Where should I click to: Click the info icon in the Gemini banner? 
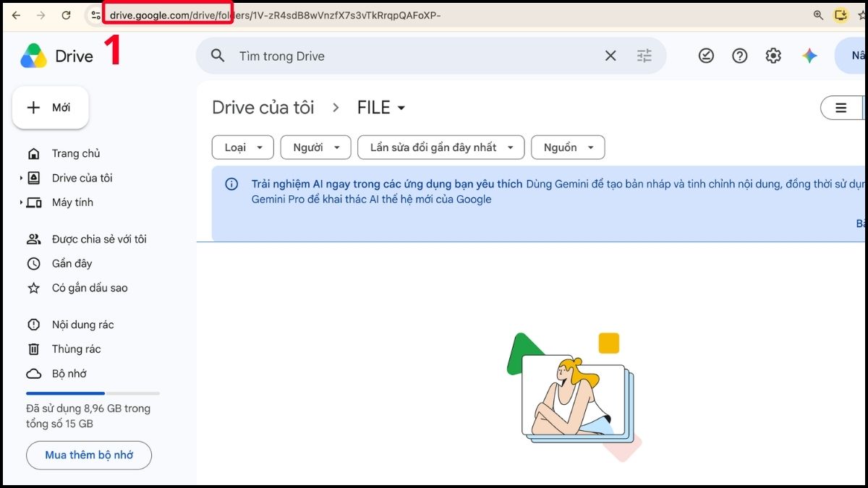click(x=231, y=184)
